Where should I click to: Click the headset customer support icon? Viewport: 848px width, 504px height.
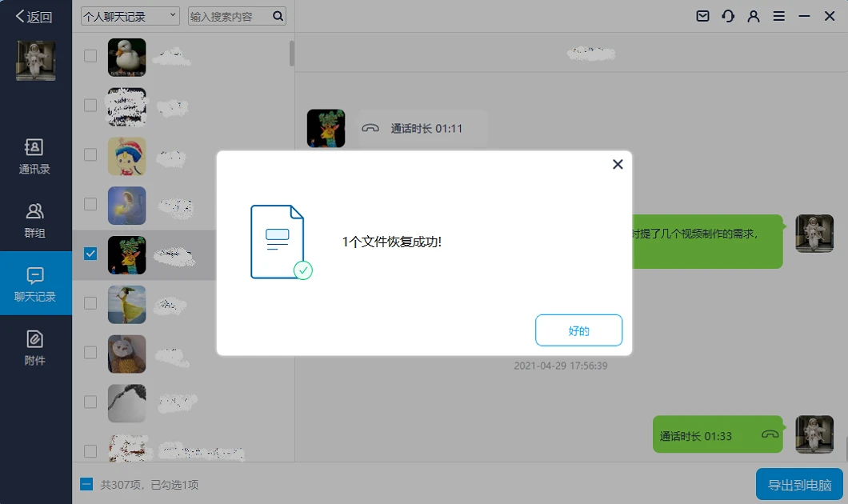[727, 15]
